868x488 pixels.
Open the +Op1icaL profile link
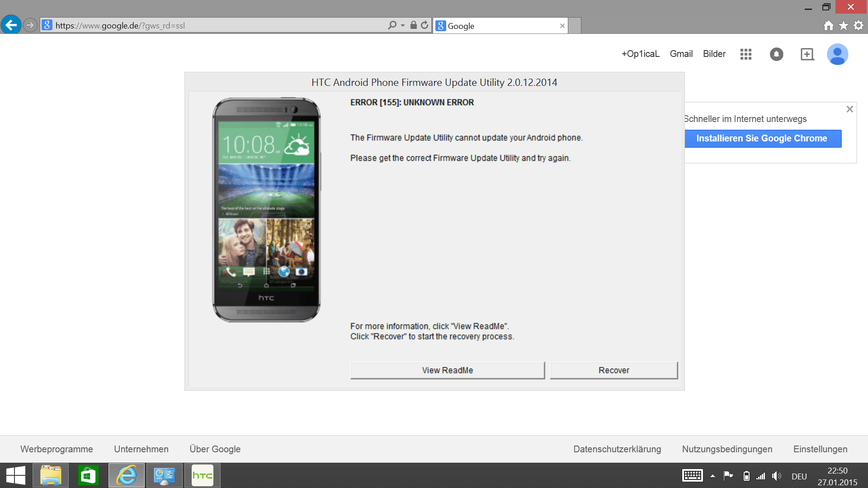640,54
